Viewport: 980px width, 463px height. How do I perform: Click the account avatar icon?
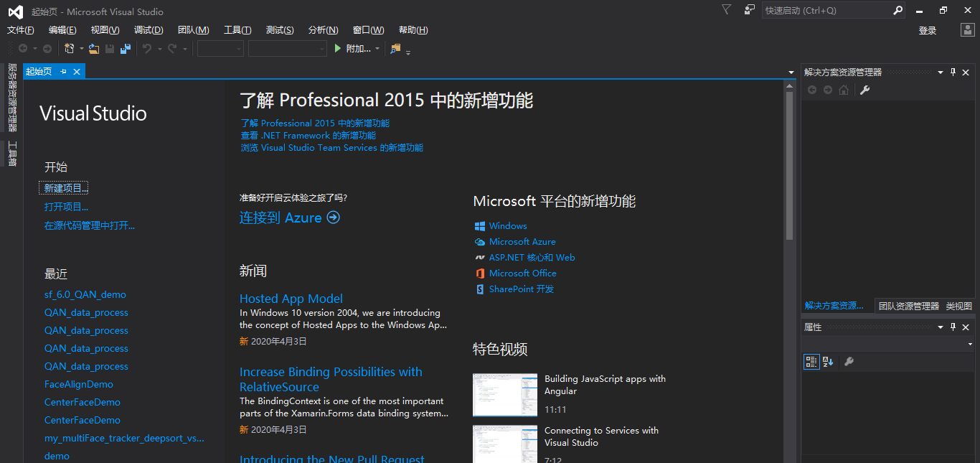tap(967, 30)
